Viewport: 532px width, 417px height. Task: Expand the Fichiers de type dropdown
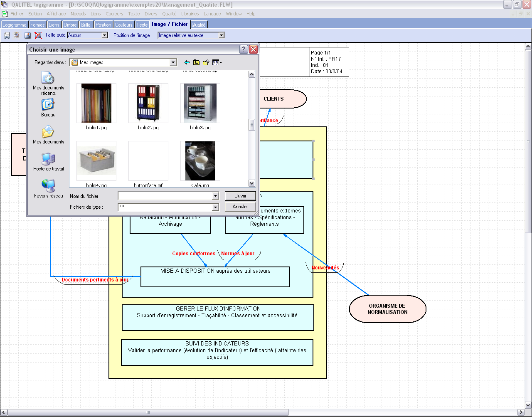pos(215,207)
